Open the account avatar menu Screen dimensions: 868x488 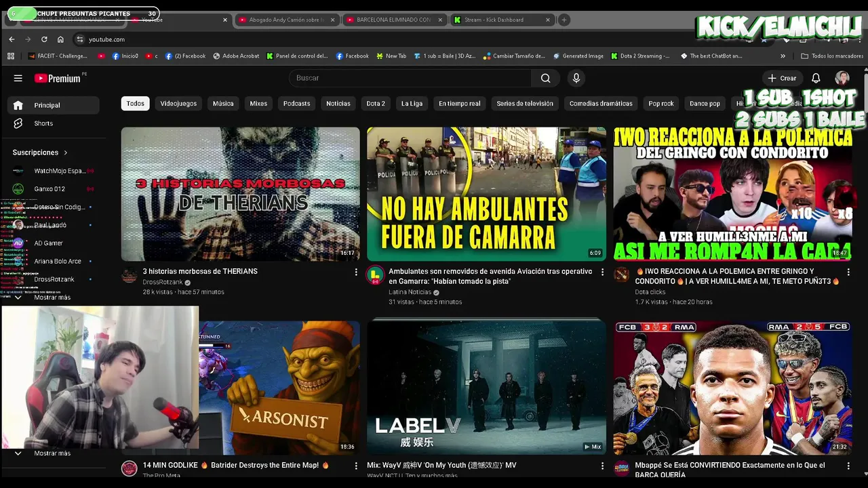(842, 78)
